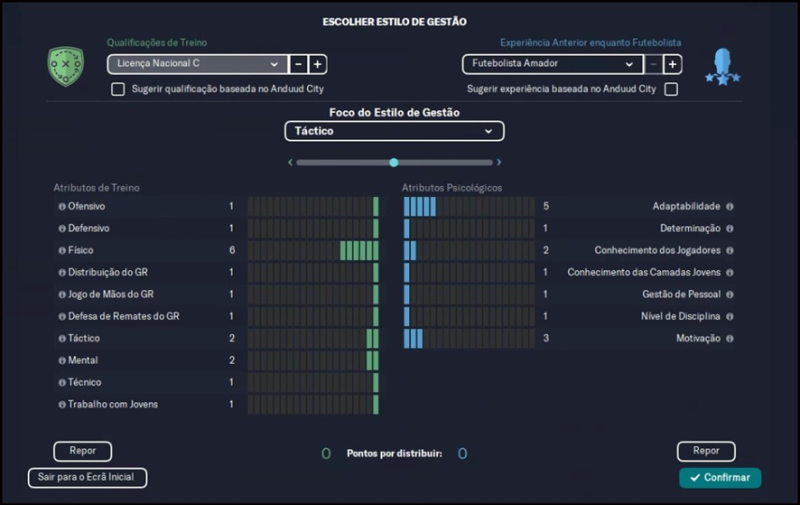Image resolution: width=800 pixels, height=505 pixels.
Task: Click the info icon next to Adaptabilidade
Action: pyautogui.click(x=729, y=207)
